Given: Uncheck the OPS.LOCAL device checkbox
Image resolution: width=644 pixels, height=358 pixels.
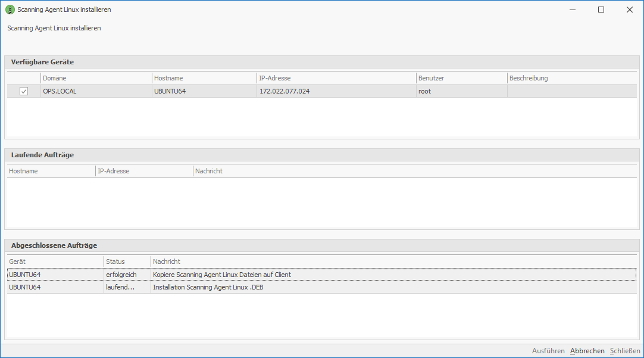Looking at the screenshot, I should [x=24, y=91].
